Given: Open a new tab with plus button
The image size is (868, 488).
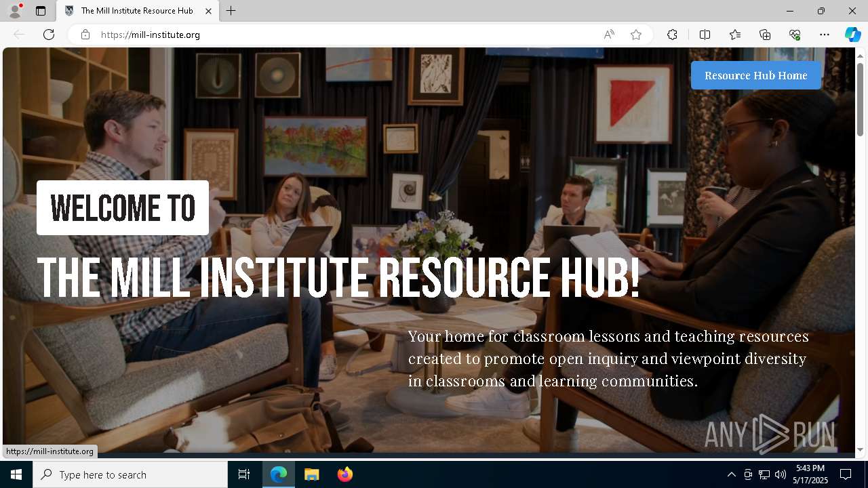Looking at the screenshot, I should [231, 11].
